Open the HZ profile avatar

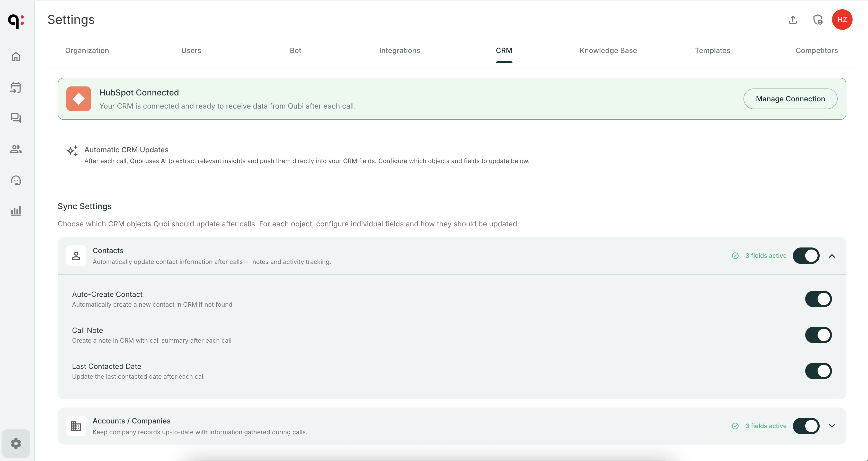[x=842, y=20]
